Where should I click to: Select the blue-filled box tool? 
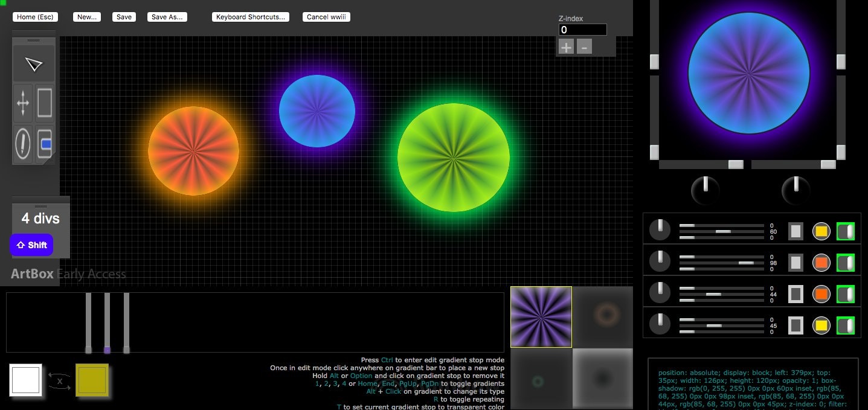(45, 144)
